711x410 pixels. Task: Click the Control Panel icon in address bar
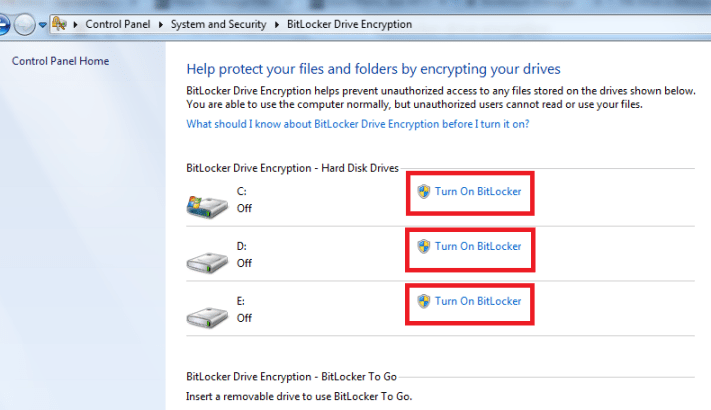pyautogui.click(x=59, y=24)
